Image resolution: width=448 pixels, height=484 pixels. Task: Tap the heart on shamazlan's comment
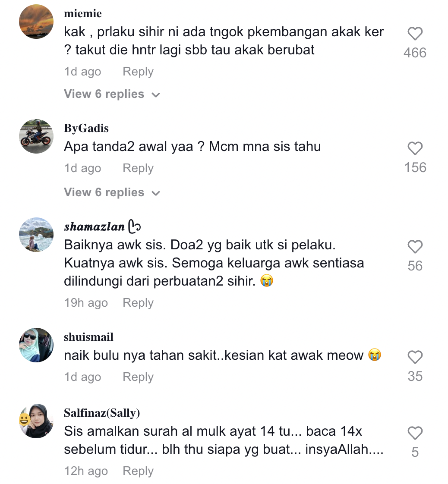pyautogui.click(x=415, y=247)
